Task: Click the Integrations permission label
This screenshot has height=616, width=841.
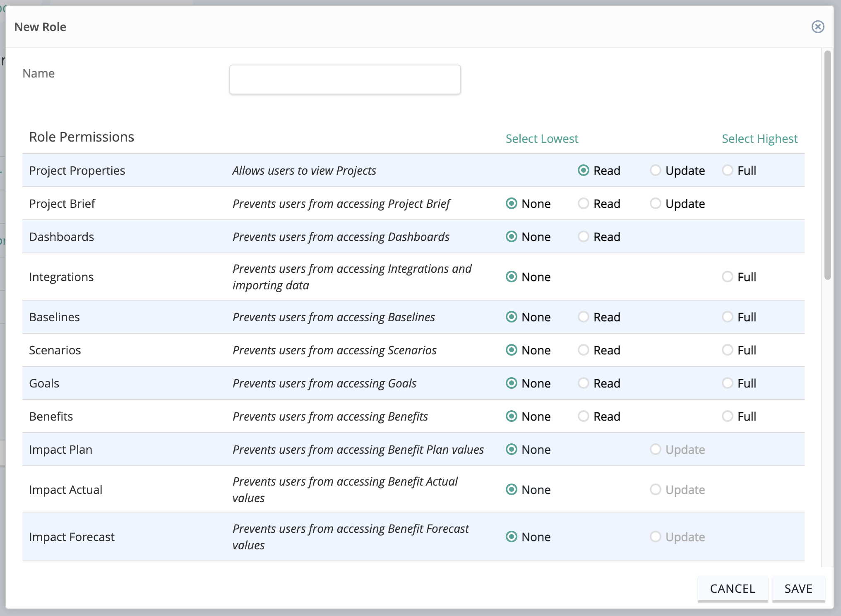Action: (x=61, y=277)
